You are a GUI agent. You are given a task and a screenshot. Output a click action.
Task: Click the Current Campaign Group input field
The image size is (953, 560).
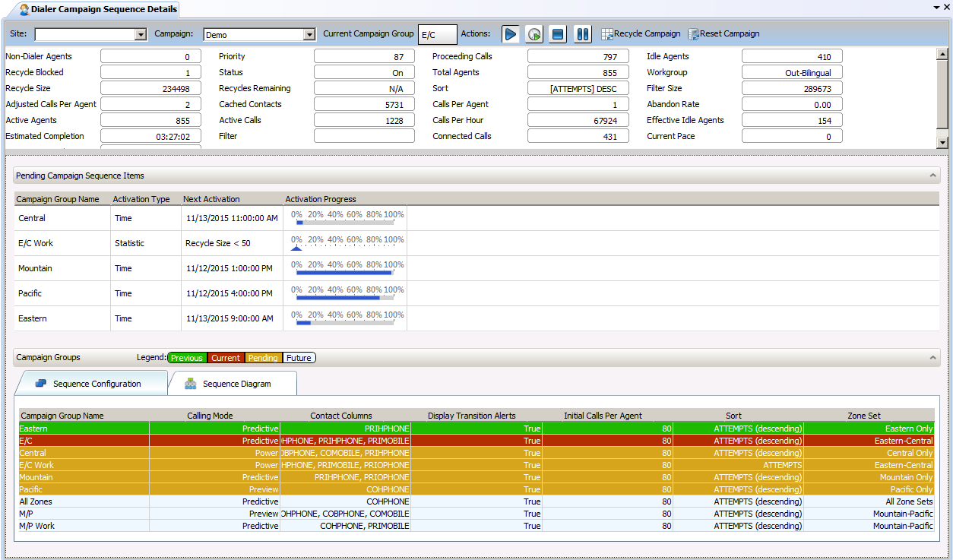(x=436, y=34)
